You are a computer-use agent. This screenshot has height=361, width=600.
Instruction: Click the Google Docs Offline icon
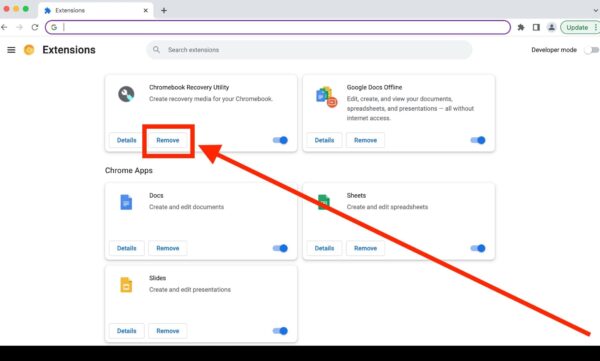click(326, 96)
